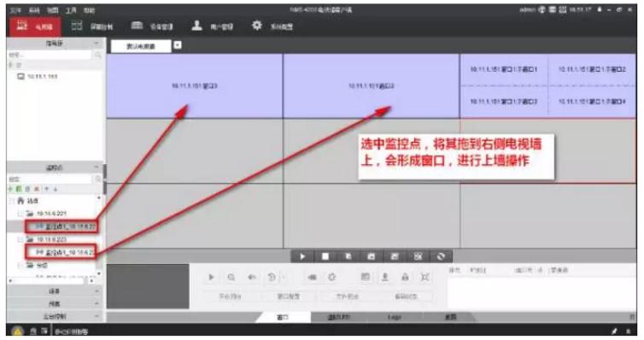Screen dimensions: 644x340
Task: Stop decoding with dark toolbar stop button
Action: coord(325,256)
